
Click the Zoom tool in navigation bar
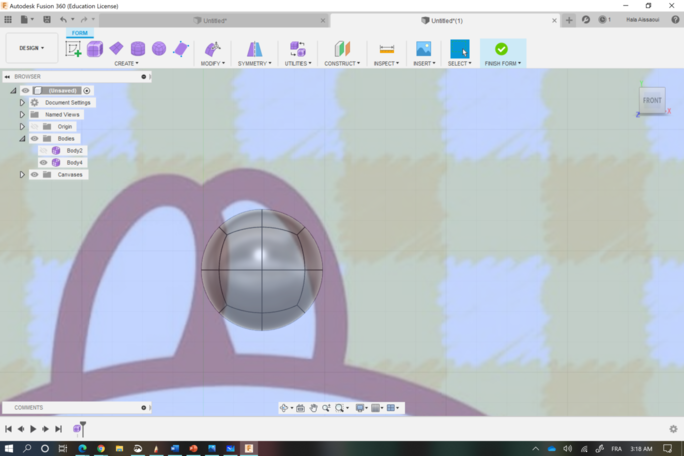(x=326, y=408)
